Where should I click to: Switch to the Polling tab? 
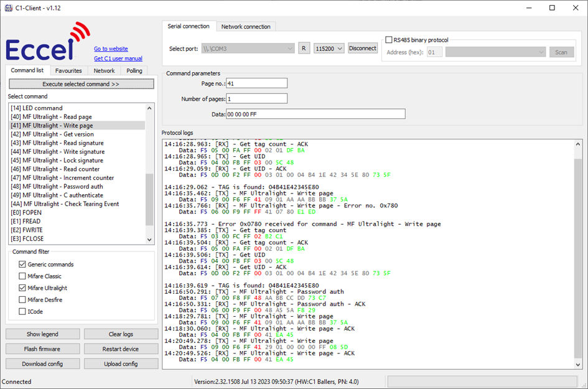(134, 71)
